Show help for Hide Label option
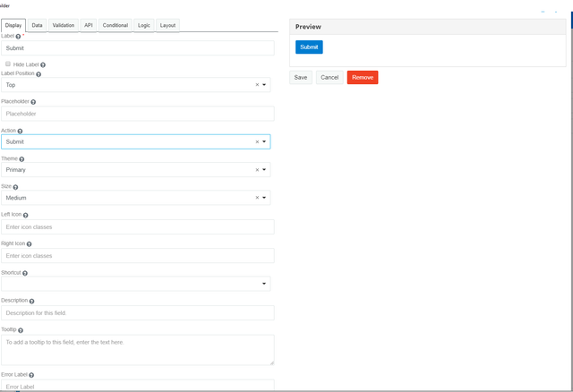The width and height of the screenshot is (573, 392). pos(43,65)
